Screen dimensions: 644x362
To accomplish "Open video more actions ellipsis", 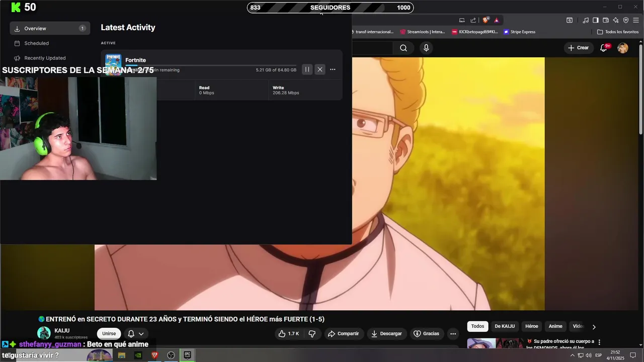I will [x=453, y=333].
